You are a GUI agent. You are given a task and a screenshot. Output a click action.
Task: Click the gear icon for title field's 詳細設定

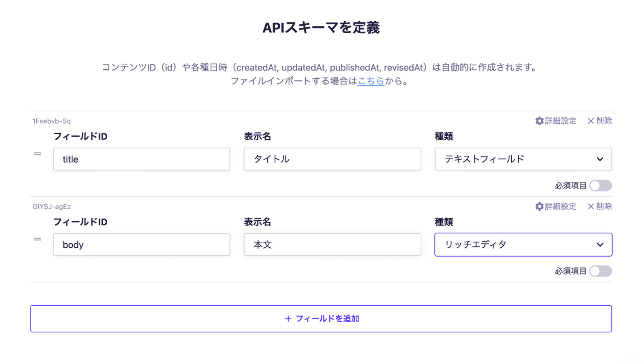pyautogui.click(x=539, y=121)
